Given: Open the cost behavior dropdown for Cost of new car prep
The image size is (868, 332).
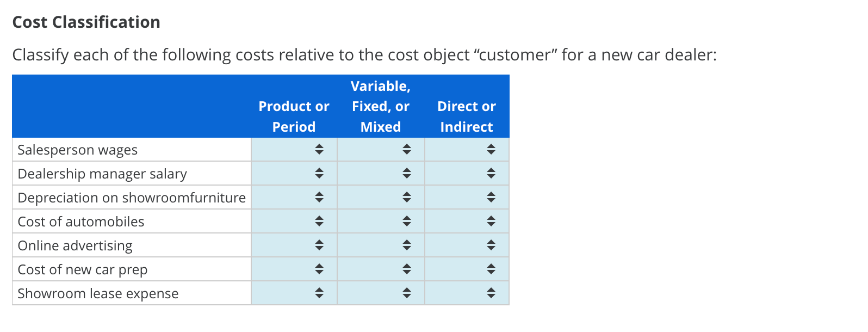Looking at the screenshot, I should coord(406,269).
